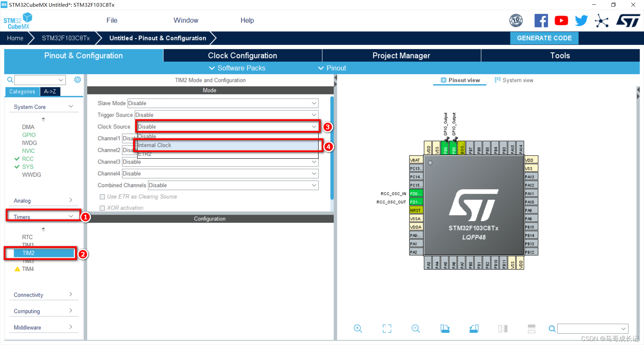Open the Help menu

click(247, 20)
